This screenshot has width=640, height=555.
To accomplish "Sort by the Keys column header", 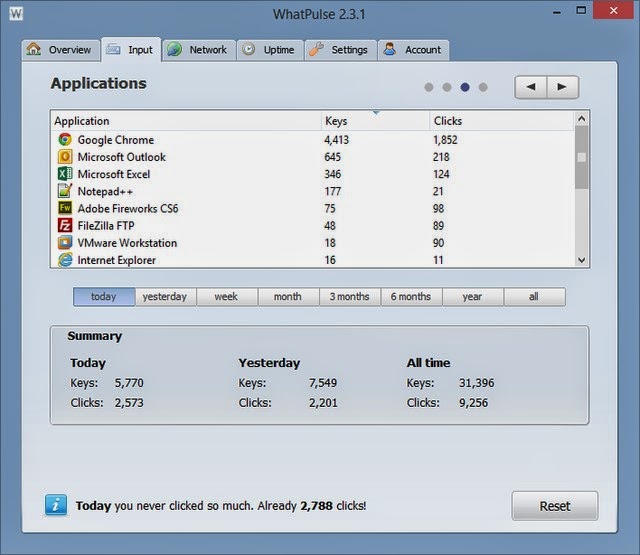I will 375,121.
